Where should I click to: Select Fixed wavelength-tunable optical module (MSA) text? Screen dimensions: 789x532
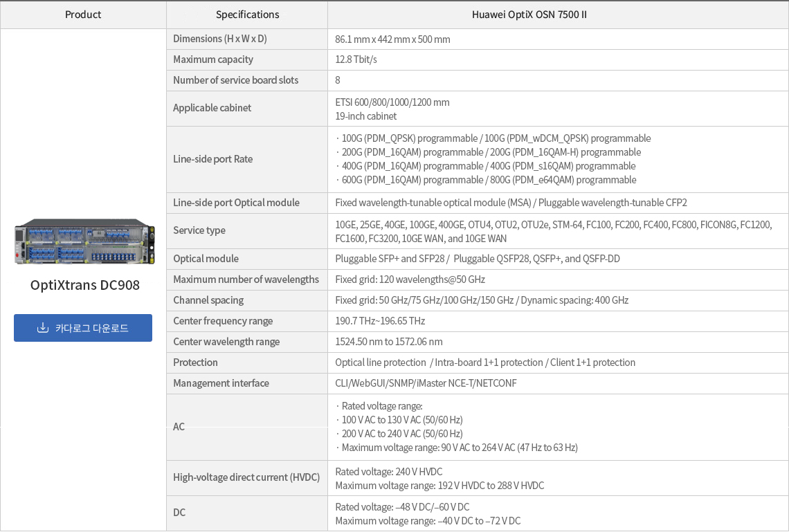click(x=433, y=203)
